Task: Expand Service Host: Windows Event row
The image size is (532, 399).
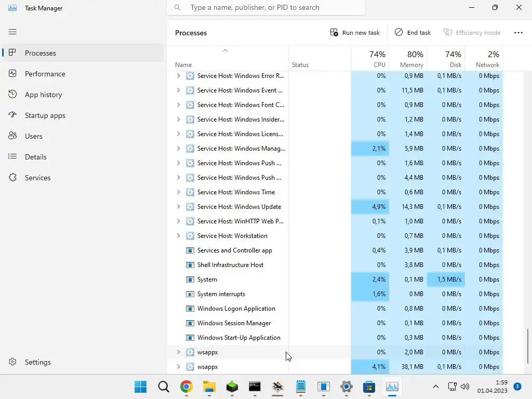Action: pyautogui.click(x=178, y=90)
